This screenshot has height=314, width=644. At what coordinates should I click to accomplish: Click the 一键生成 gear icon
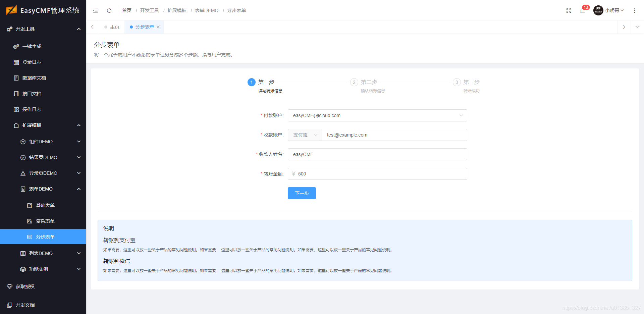point(16,47)
